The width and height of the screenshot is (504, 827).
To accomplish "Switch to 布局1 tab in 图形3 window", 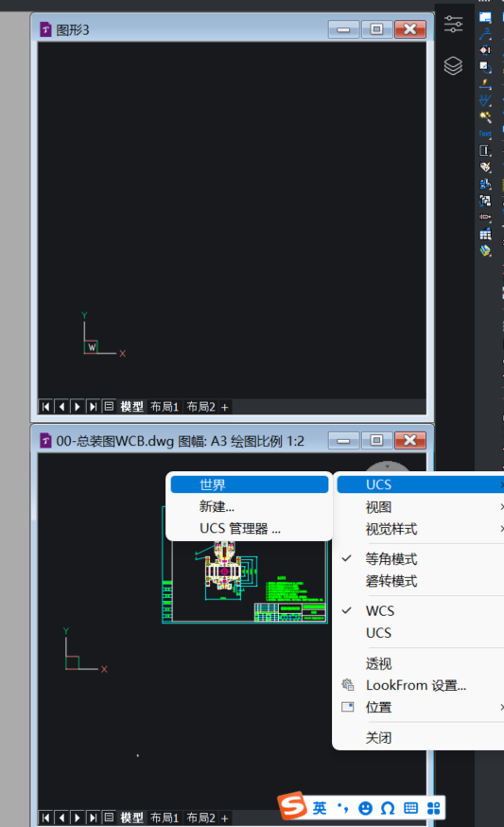I will (165, 407).
